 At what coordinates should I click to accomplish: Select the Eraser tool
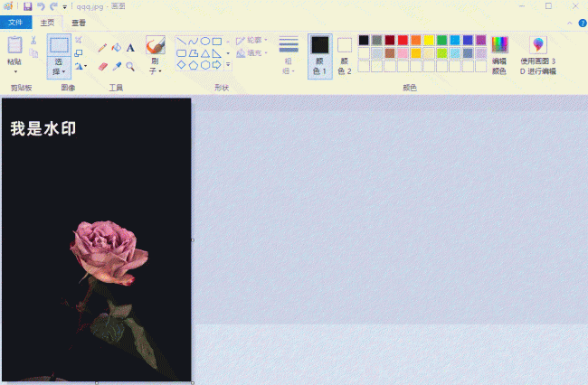pyautogui.click(x=102, y=66)
